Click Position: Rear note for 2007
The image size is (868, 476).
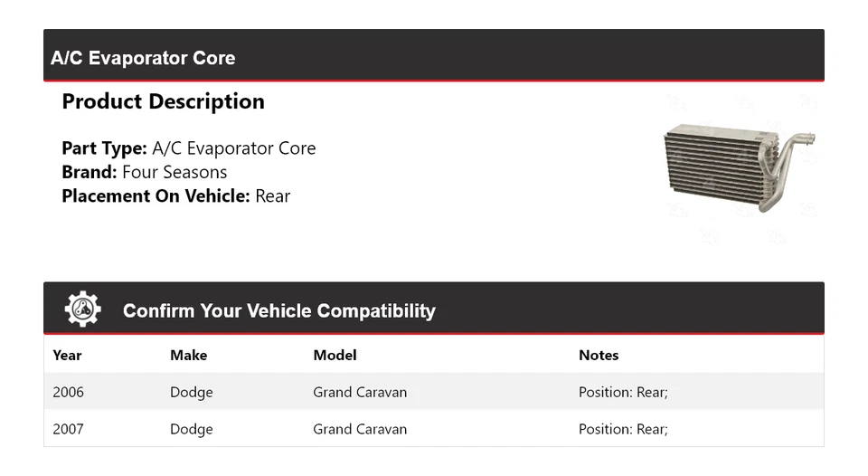[x=623, y=429]
